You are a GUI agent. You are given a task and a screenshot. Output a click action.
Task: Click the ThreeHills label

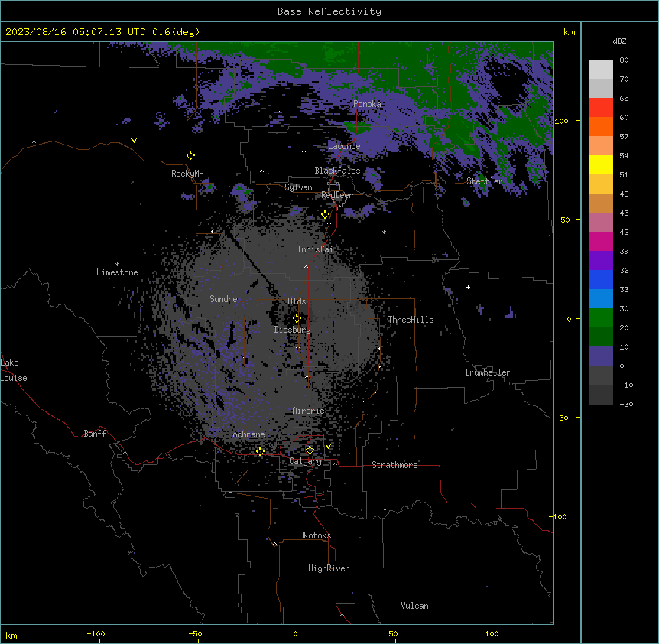coord(411,320)
